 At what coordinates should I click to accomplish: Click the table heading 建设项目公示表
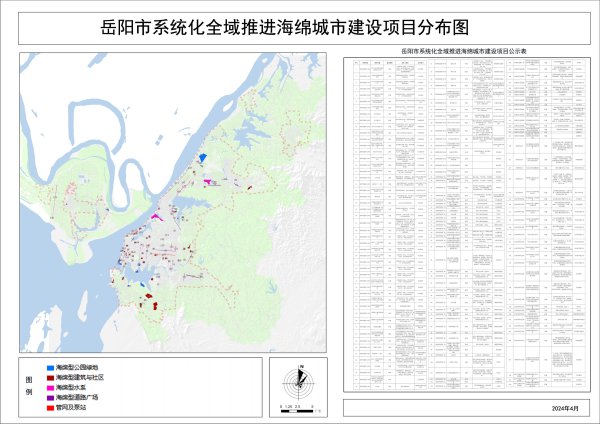[462, 48]
